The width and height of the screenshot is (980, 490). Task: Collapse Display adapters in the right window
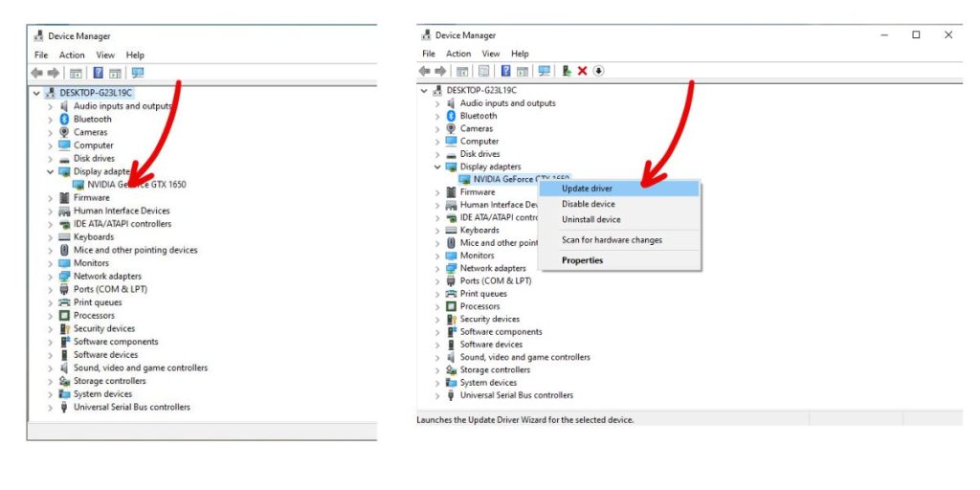click(x=437, y=167)
